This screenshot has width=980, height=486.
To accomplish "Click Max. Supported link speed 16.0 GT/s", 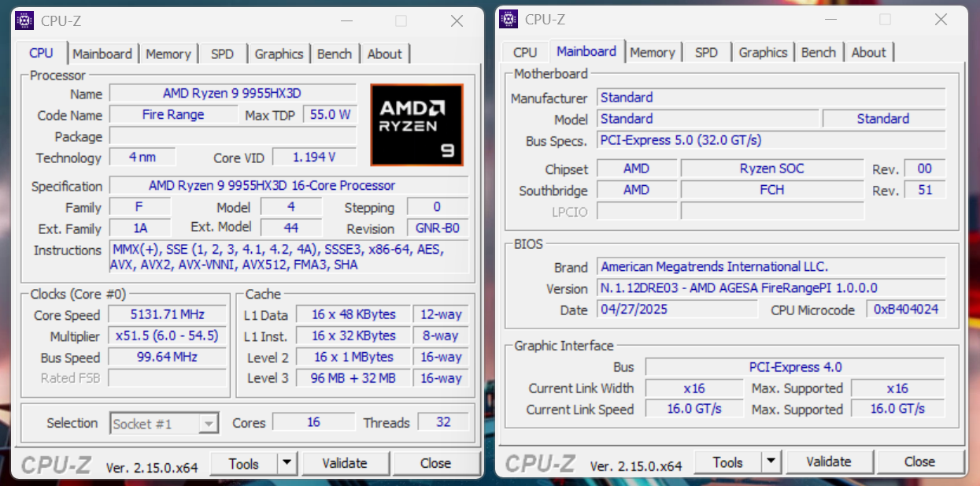I will [897, 409].
